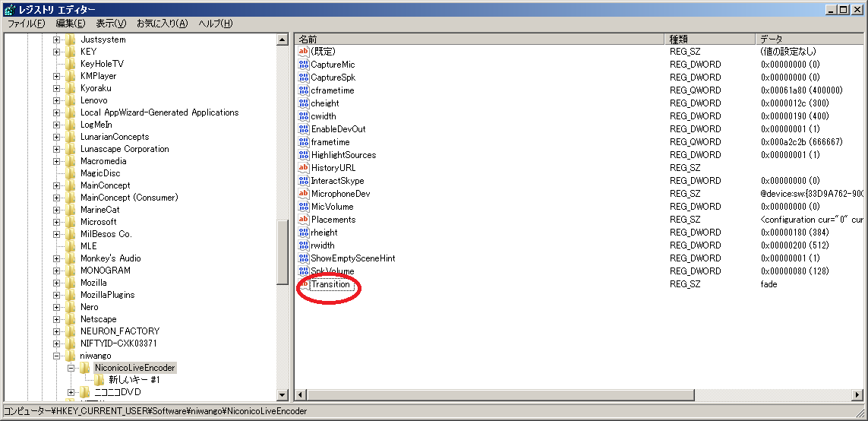Viewport: 868px width, 421px height.
Task: Click the values pane horizontal scrollbar thumb
Action: (501, 395)
